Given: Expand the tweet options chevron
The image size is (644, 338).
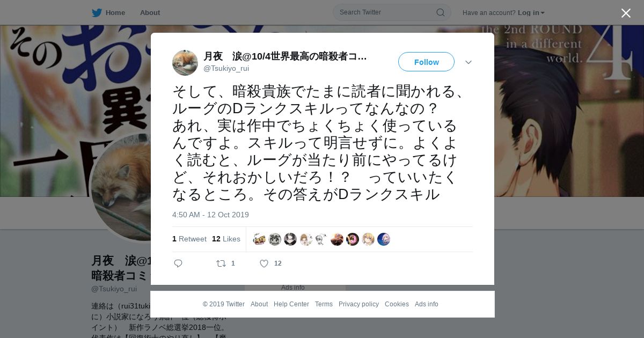Looking at the screenshot, I should click(469, 62).
